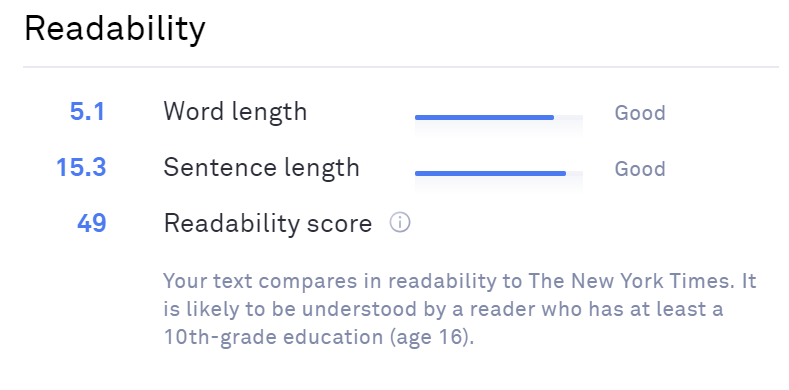The height and width of the screenshot is (390, 789).
Task: Click the Good rating for Sentence length
Action: (x=640, y=169)
